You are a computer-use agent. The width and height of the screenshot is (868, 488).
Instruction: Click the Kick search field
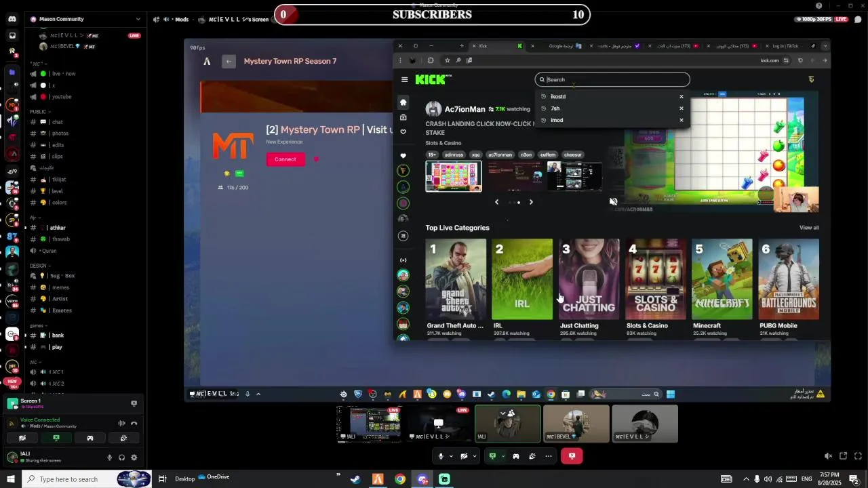pos(612,79)
